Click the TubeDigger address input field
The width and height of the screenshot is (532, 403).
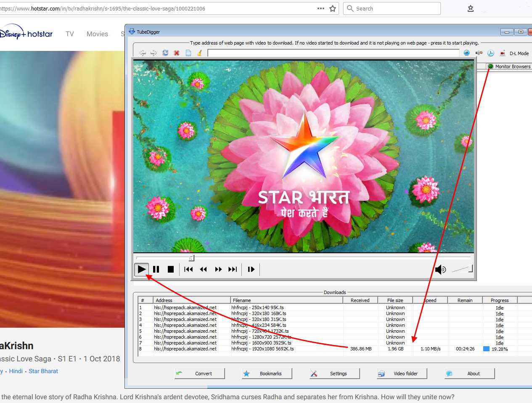click(x=333, y=53)
